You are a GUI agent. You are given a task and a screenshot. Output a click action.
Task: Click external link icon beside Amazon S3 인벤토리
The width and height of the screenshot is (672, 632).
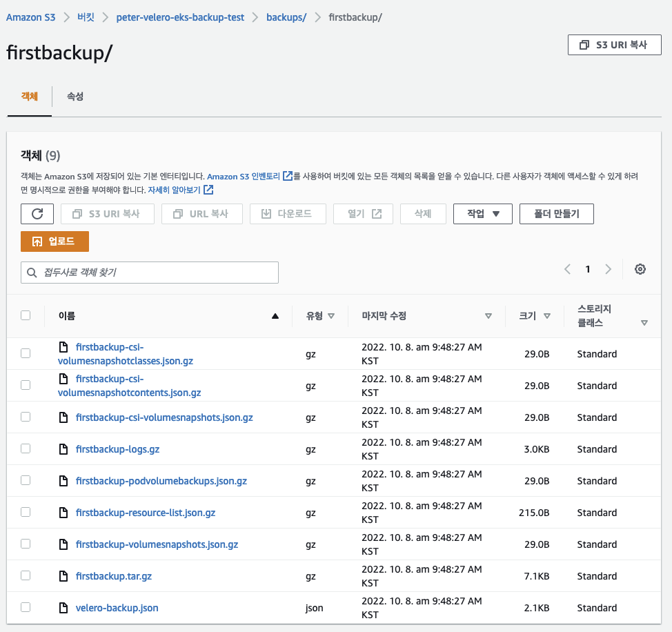(288, 176)
